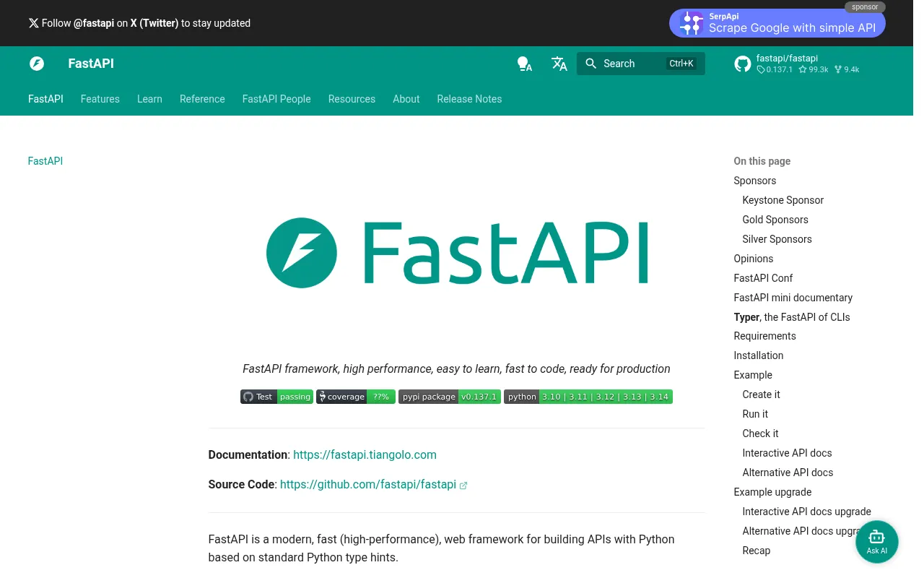Screen dimensions: 924x578
Task: Click the SerpApi logo icon
Action: click(692, 23)
